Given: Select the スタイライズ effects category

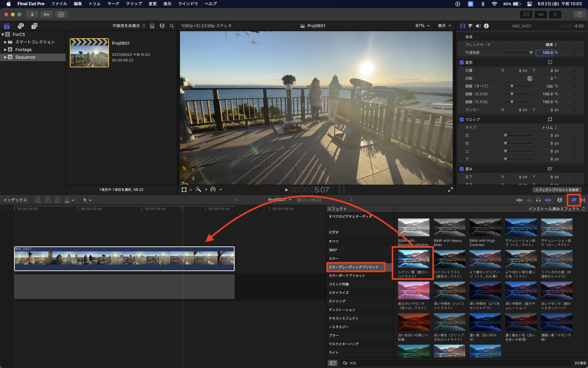Looking at the screenshot, I should (339, 293).
